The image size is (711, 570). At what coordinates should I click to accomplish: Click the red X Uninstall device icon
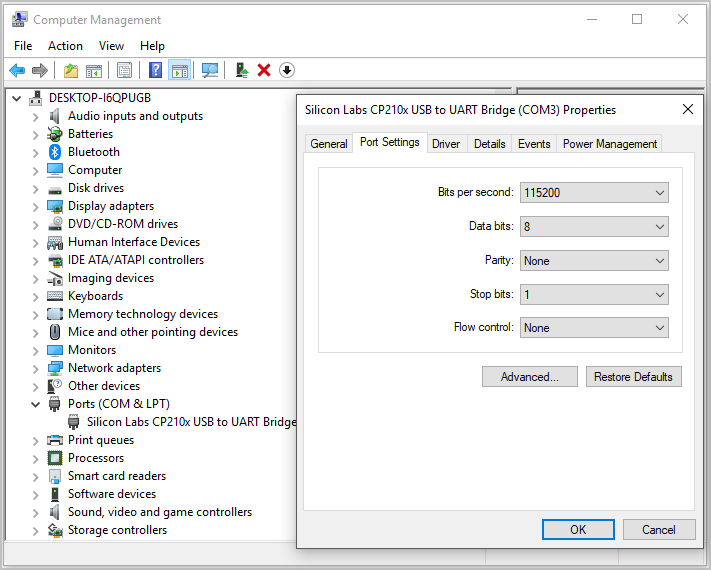[264, 70]
